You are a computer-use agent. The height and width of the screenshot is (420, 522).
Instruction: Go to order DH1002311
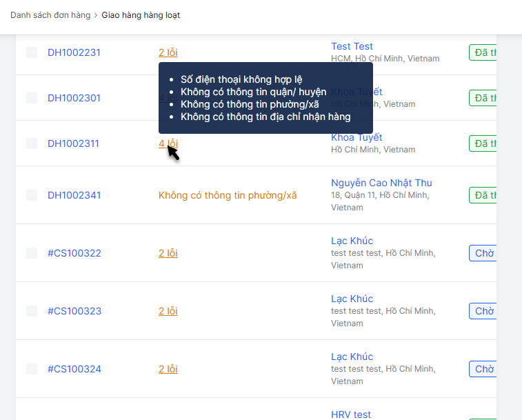(x=73, y=143)
